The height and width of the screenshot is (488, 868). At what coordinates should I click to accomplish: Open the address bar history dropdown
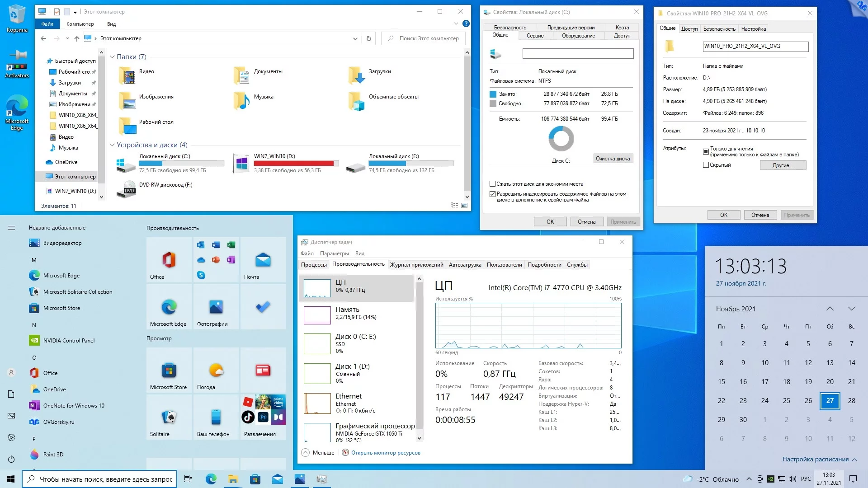(355, 38)
